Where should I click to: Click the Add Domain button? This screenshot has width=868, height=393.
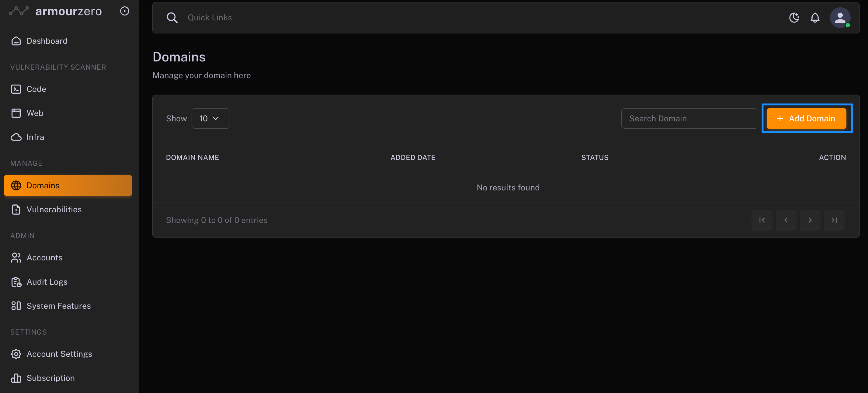pos(806,118)
